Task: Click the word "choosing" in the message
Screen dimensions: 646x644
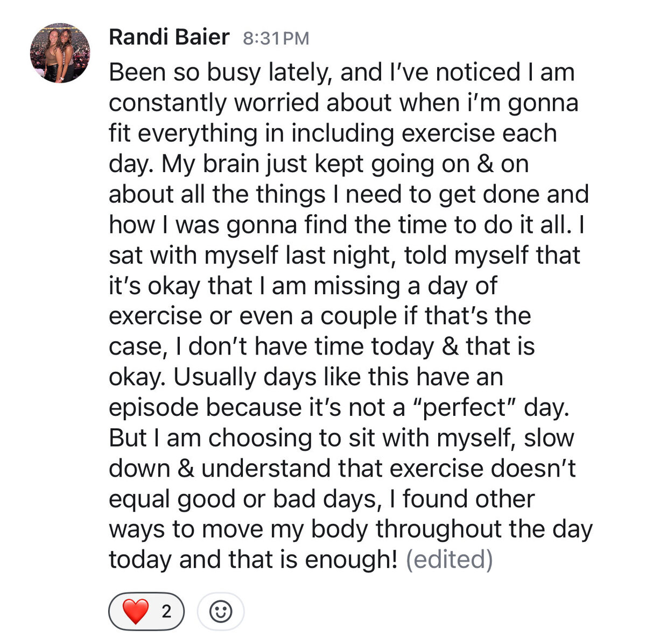Action: click(x=260, y=438)
